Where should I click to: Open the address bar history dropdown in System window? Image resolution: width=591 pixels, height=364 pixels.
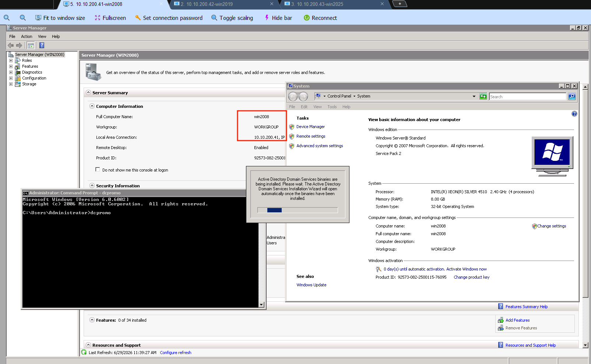[x=474, y=96]
